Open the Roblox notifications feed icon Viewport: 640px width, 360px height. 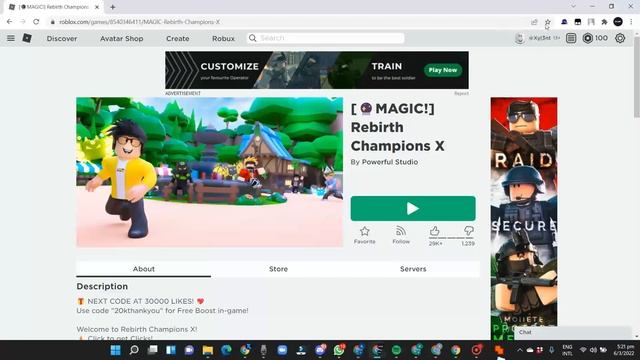point(571,38)
